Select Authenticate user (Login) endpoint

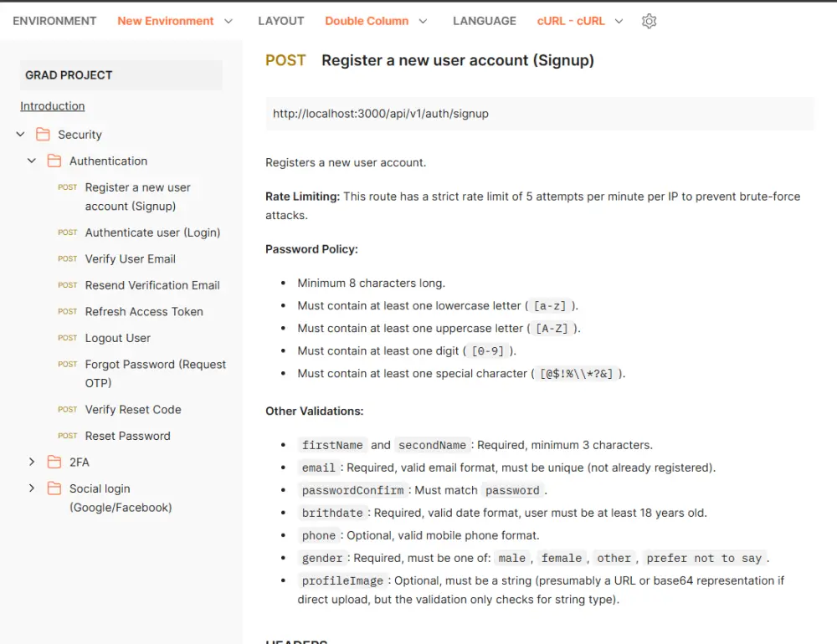tap(152, 233)
